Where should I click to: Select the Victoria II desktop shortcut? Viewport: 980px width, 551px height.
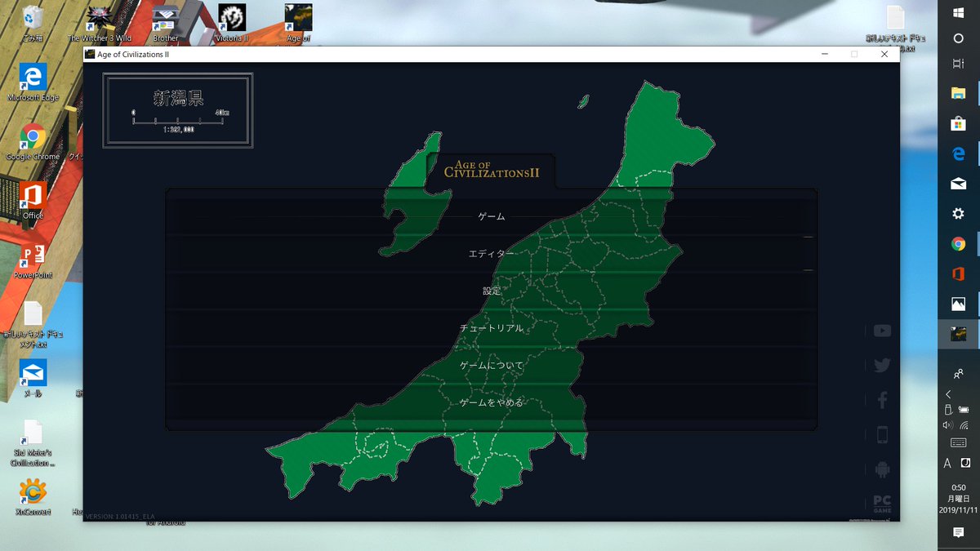232,24
